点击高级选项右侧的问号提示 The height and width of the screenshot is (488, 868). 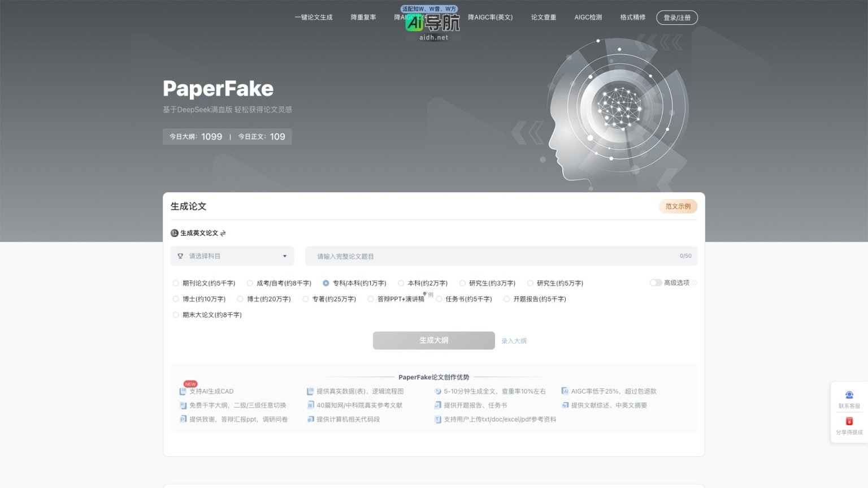695,283
